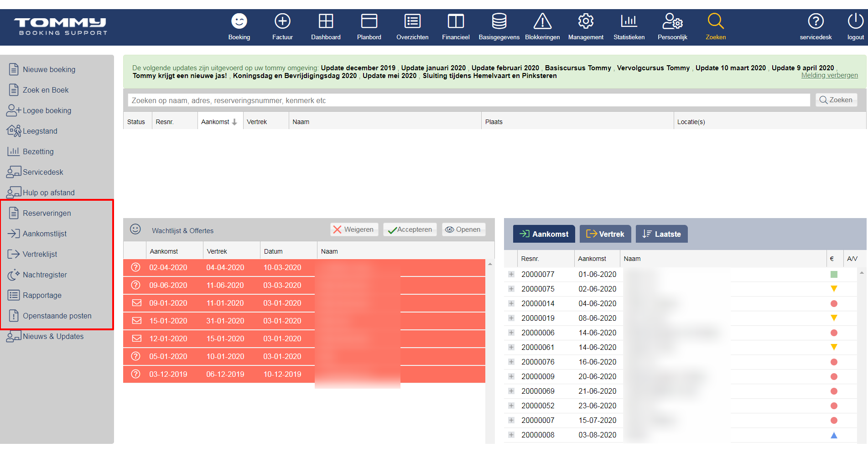The height and width of the screenshot is (453, 868).
Task: Open Overzichten list icon
Action: coord(412,21)
